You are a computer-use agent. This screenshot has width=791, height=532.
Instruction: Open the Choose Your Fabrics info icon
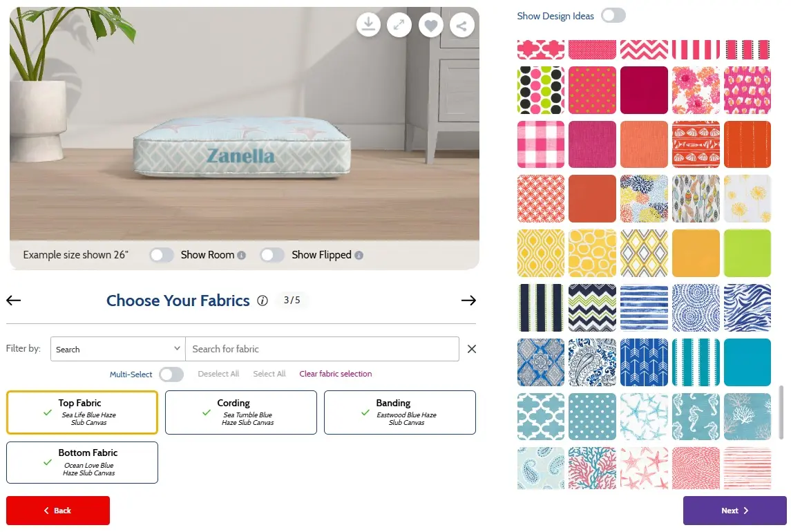click(x=263, y=301)
